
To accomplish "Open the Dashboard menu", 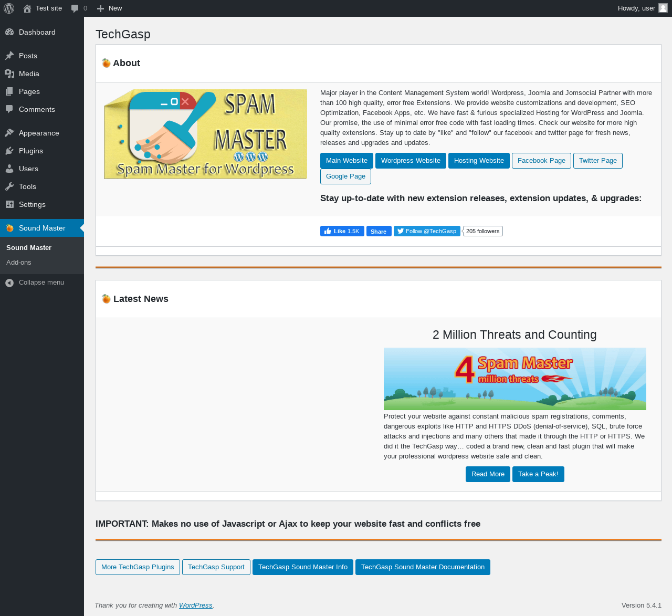I will click(42, 32).
